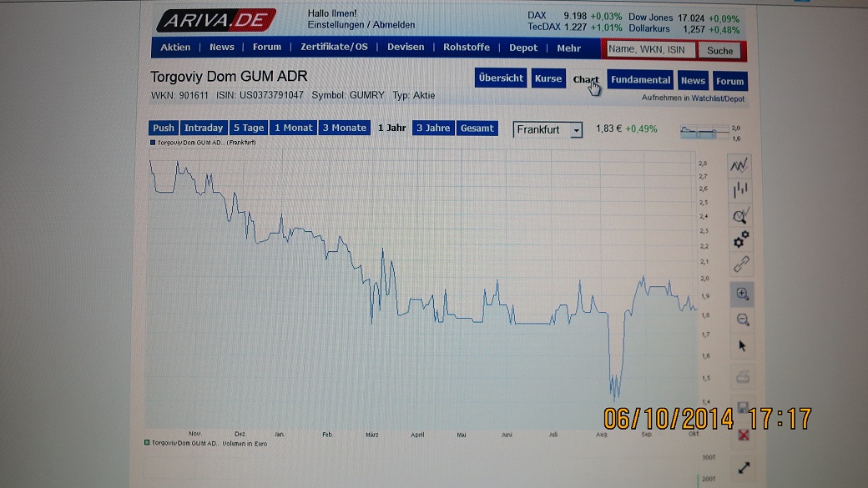Screen dimensions: 868x488
Task: Switch to the Übersicht tab
Action: pos(501,78)
